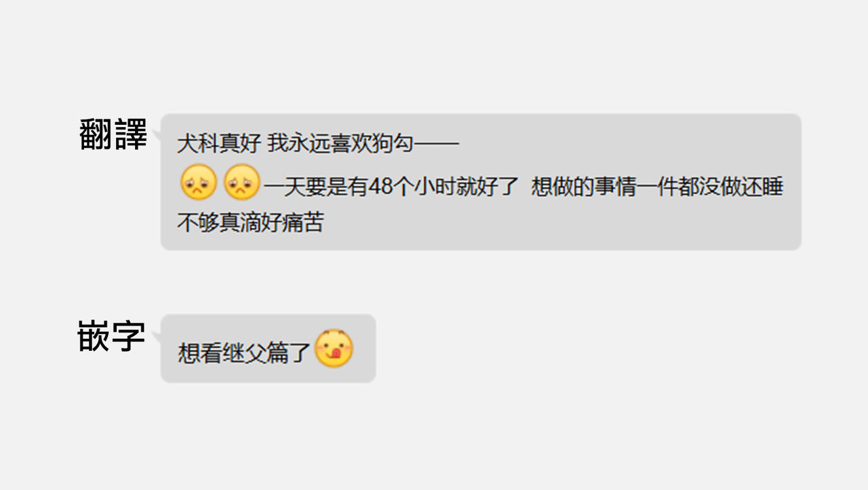Click the long dash after 狗勾

[x=437, y=145]
